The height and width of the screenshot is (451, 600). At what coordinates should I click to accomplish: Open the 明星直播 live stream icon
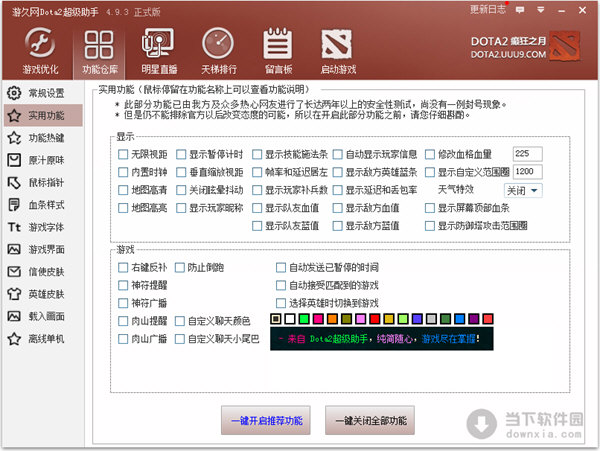click(159, 50)
